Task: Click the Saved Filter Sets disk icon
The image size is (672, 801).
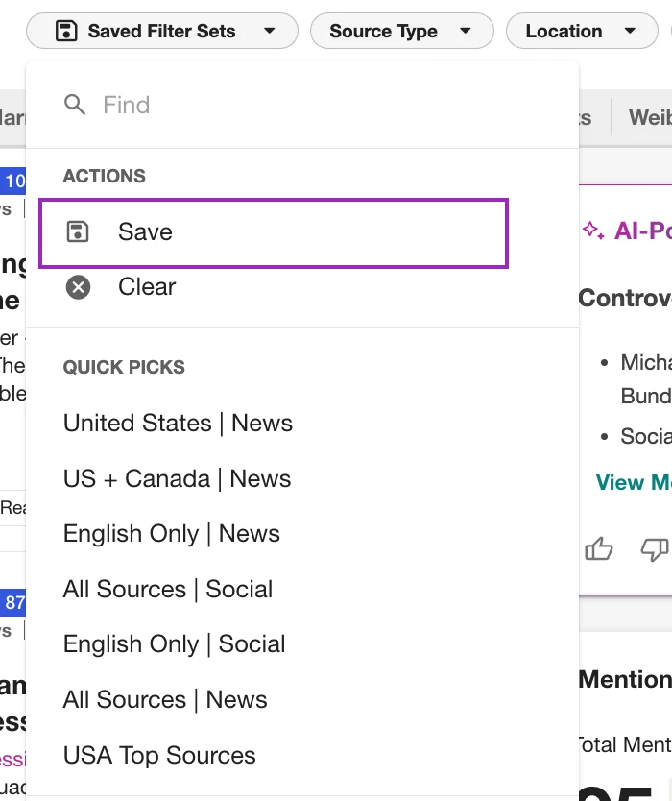Action: tap(65, 31)
